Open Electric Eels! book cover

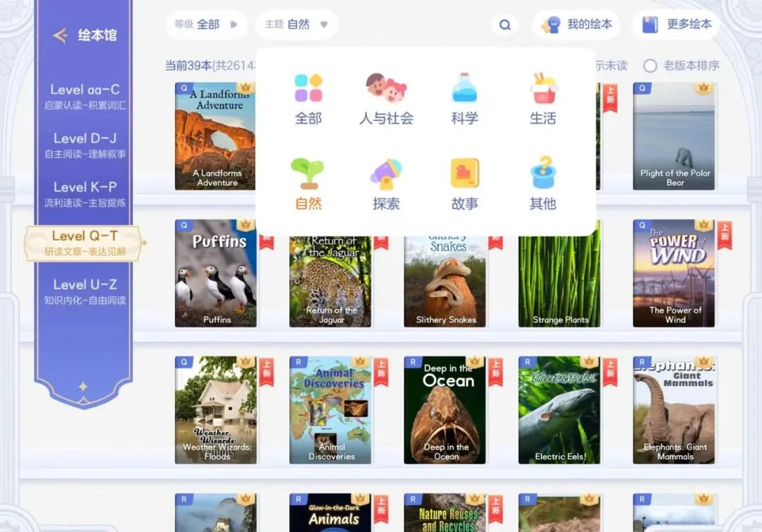(x=560, y=410)
